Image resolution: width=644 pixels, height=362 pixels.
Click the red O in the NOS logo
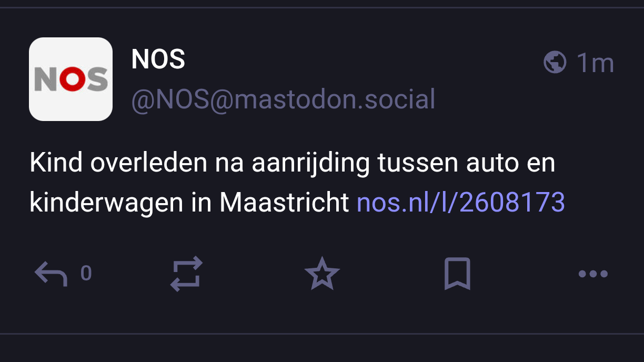pos(71,80)
